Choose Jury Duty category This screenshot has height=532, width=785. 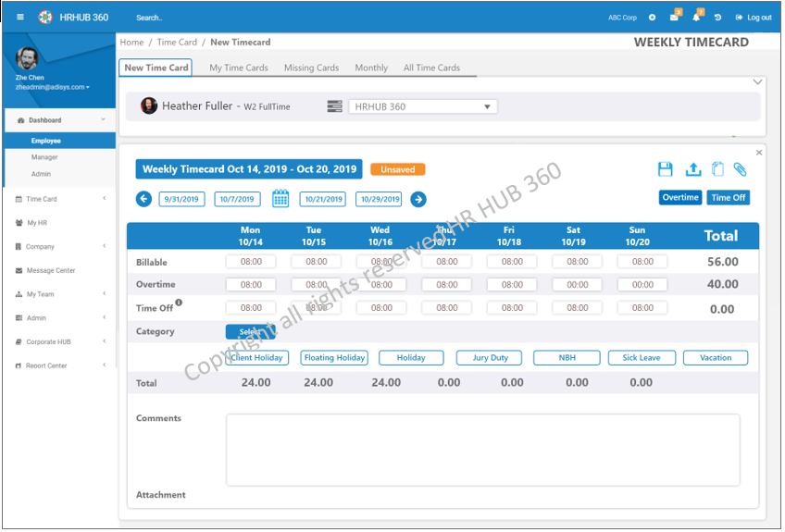coord(489,358)
